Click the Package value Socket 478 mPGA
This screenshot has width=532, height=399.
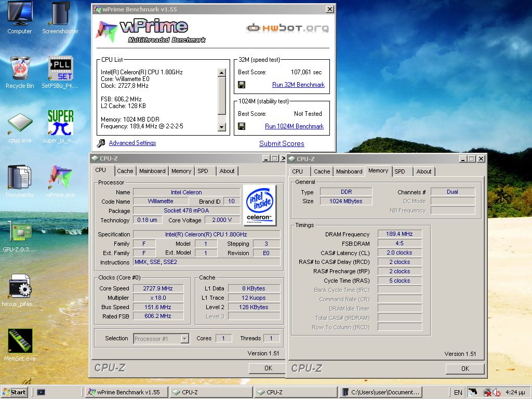(187, 211)
